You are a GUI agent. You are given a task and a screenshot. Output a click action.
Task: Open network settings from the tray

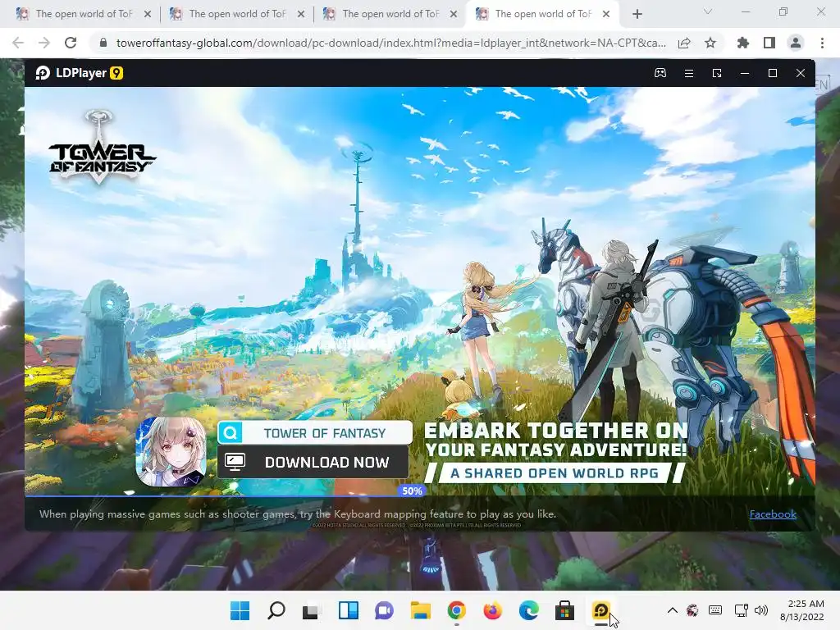pos(742,610)
